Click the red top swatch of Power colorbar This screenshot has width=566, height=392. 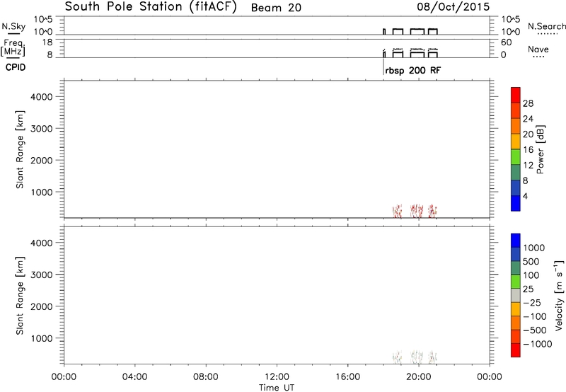(x=516, y=95)
